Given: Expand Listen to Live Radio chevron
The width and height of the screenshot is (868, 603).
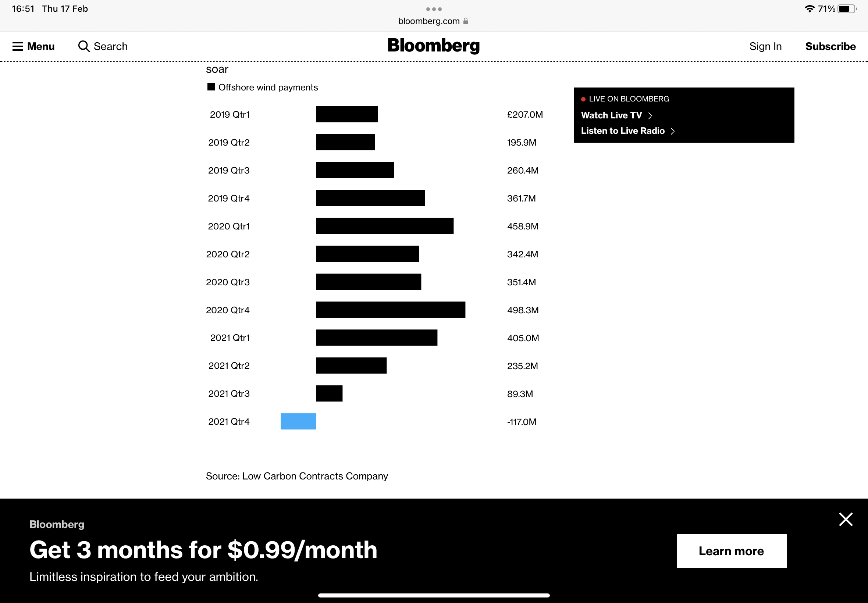Looking at the screenshot, I should [673, 131].
